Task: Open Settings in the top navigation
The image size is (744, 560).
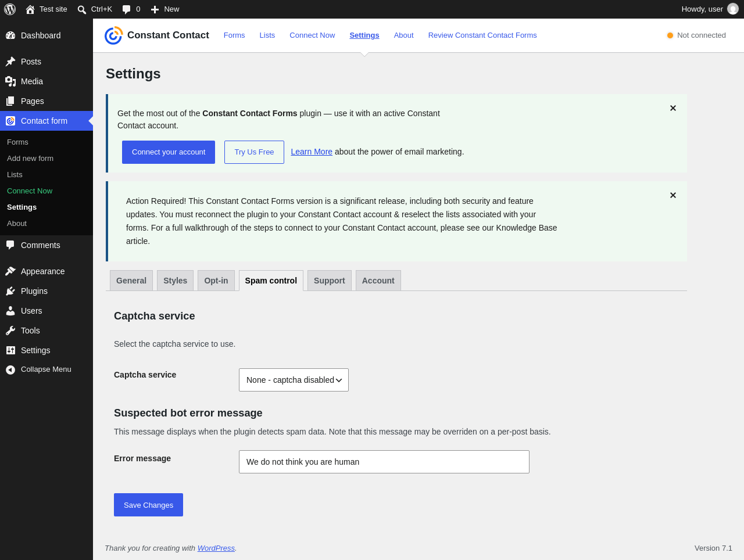Action: pyautogui.click(x=364, y=35)
